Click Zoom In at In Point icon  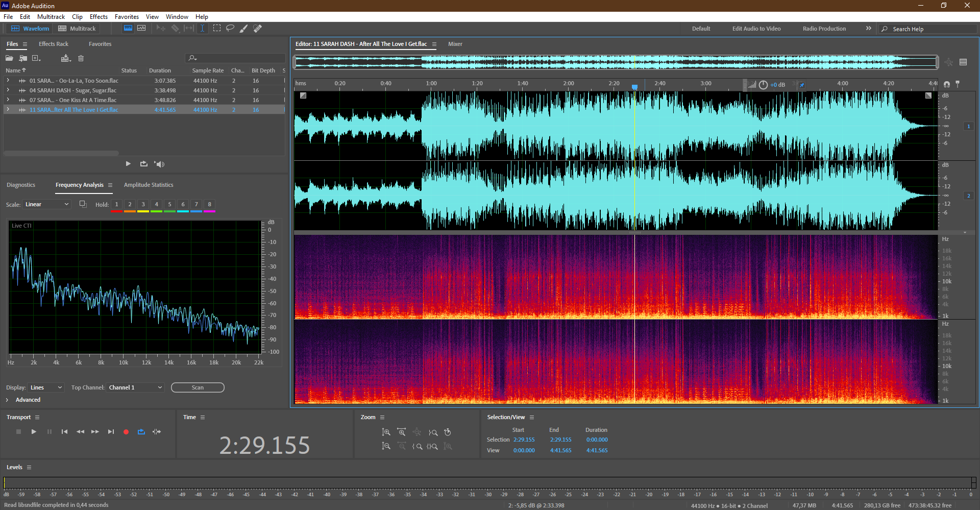(x=417, y=446)
